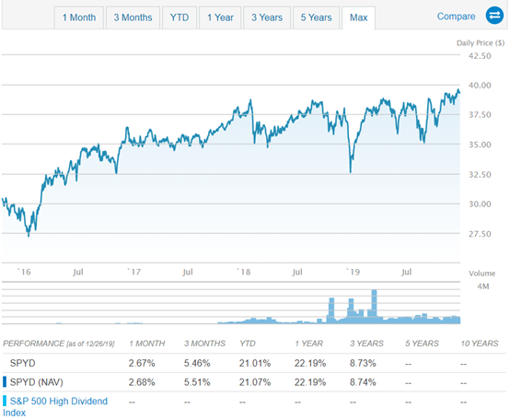Viewport: 510px width, 420px height.
Task: Click SPYD 3 years value 8.73%
Action: 363,363
